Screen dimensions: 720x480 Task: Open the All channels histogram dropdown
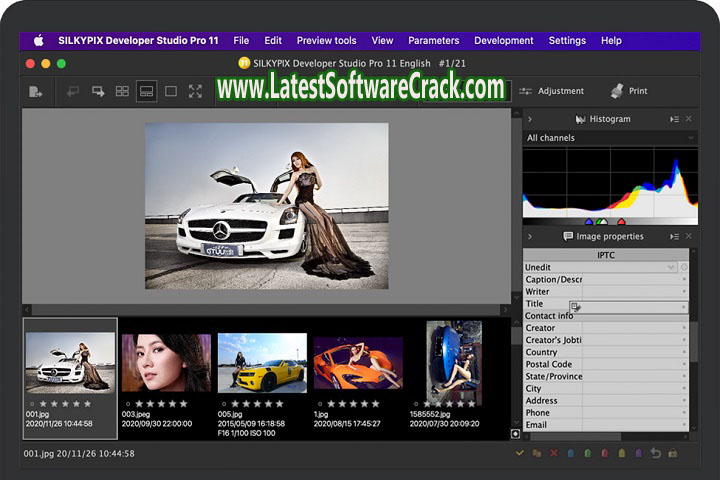(610, 138)
